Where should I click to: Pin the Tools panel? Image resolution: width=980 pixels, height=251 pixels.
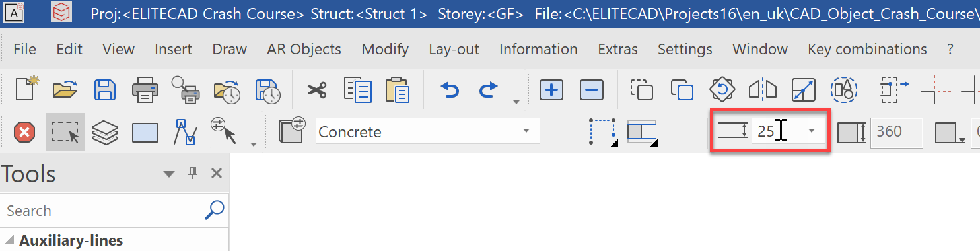(x=193, y=173)
